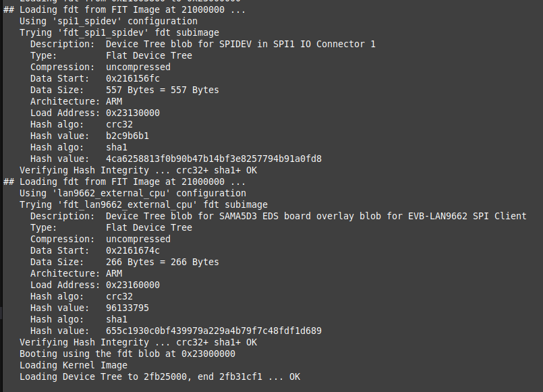The width and height of the screenshot is (543, 392).
Task: Click the sha1 hash starting with 655c1930
Action: point(214,331)
